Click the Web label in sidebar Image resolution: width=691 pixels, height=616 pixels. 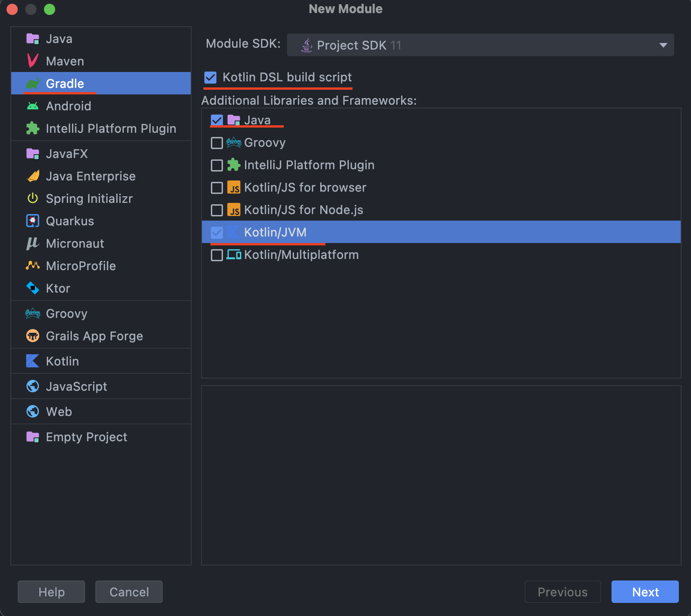[x=59, y=412]
